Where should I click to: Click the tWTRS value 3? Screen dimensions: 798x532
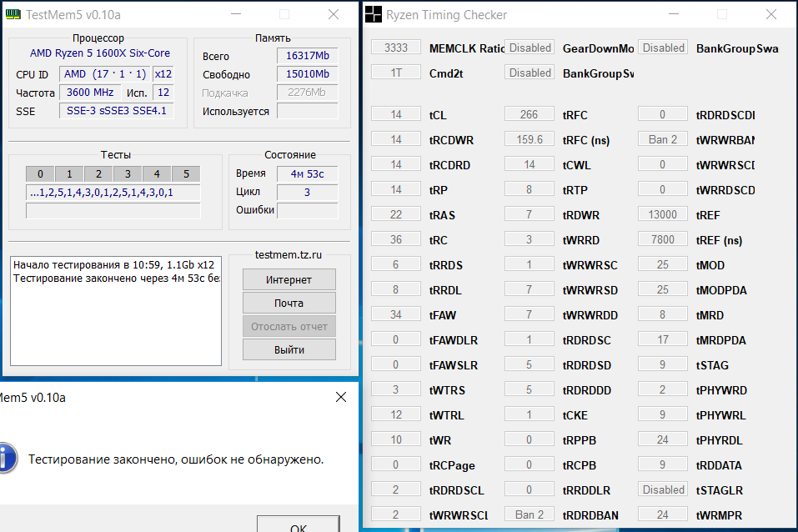396,389
